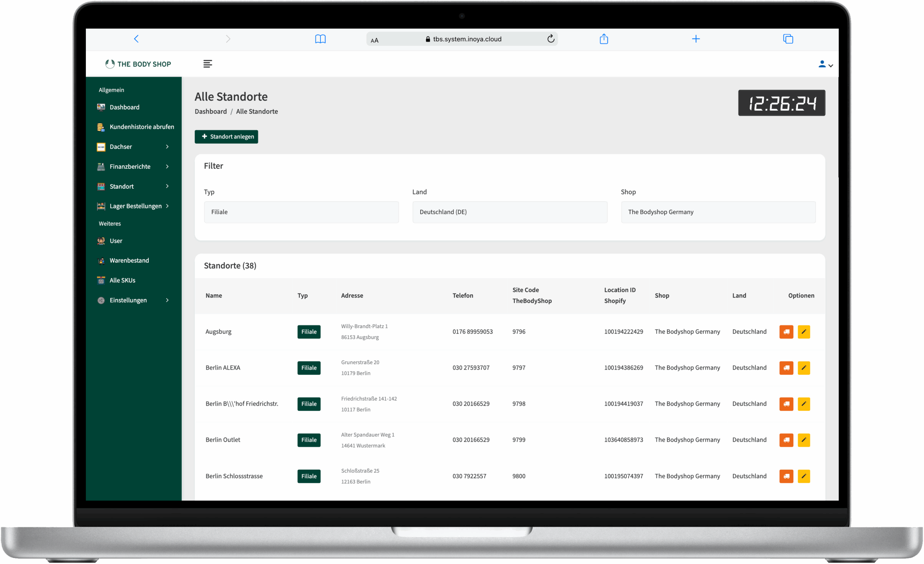Screen dimensions: 924x564
Task: Click the Safari share icon
Action: tap(603, 39)
